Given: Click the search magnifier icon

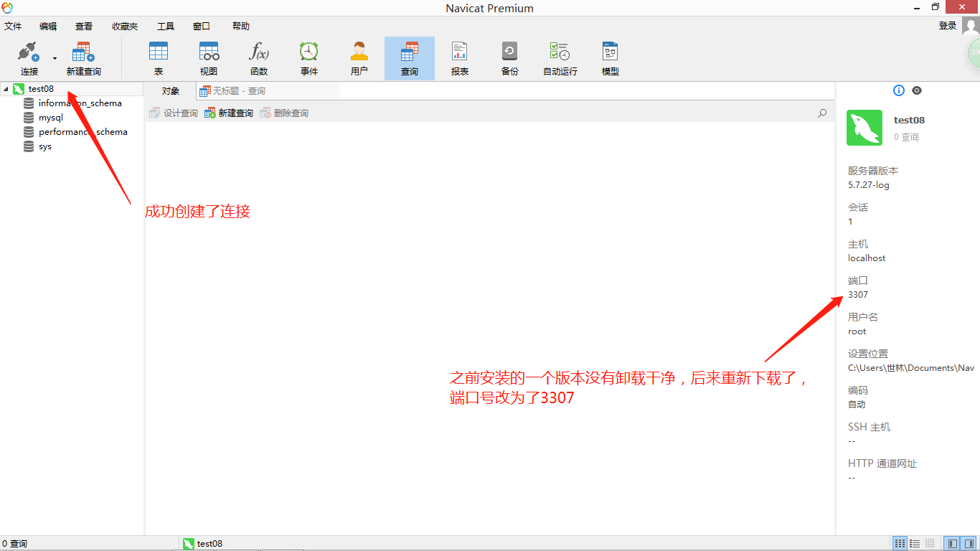Looking at the screenshot, I should pyautogui.click(x=822, y=113).
